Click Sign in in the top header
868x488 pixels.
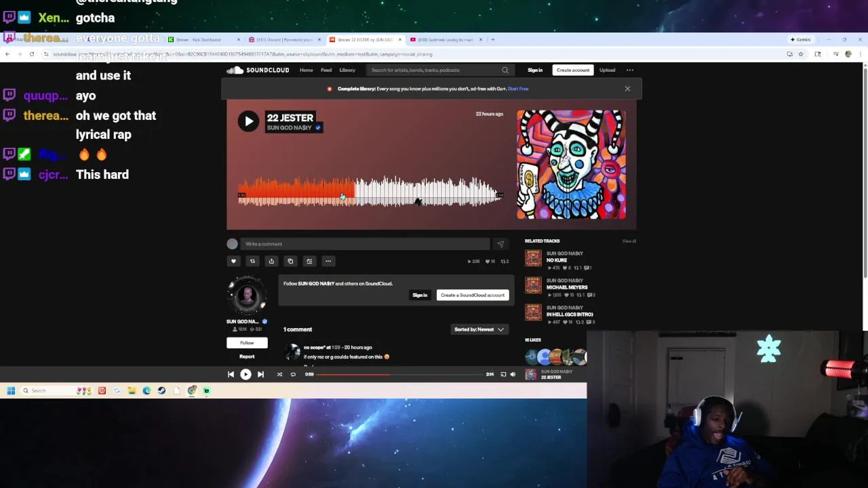tap(535, 70)
